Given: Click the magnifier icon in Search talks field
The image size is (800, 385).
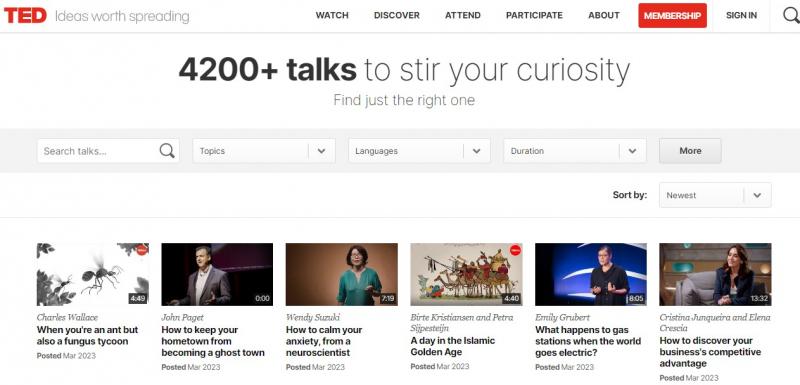Looking at the screenshot, I should 167,151.
